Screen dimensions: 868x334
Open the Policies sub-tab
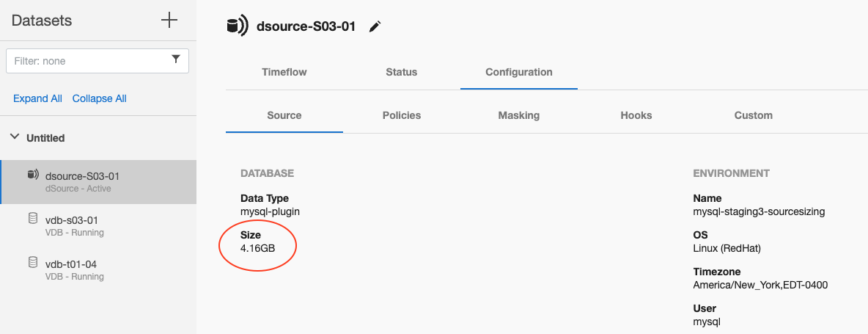tap(401, 115)
